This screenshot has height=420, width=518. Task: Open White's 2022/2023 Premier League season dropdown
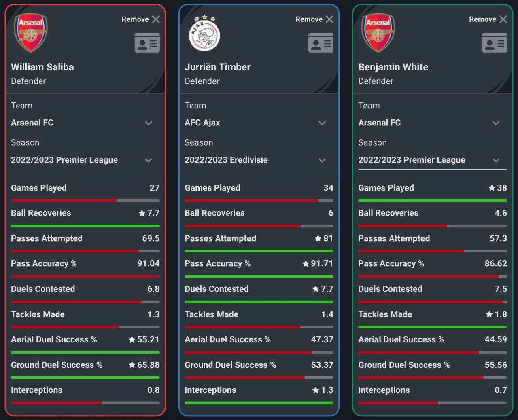coord(432,160)
